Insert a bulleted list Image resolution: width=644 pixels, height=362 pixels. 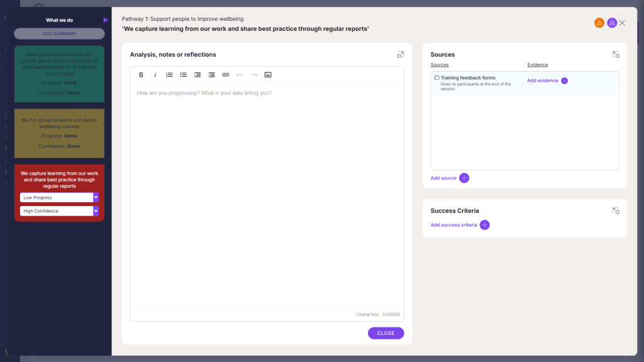[184, 75]
